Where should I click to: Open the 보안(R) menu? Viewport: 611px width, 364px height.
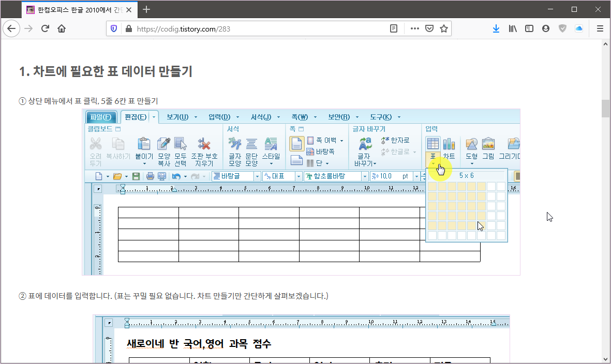pyautogui.click(x=339, y=117)
